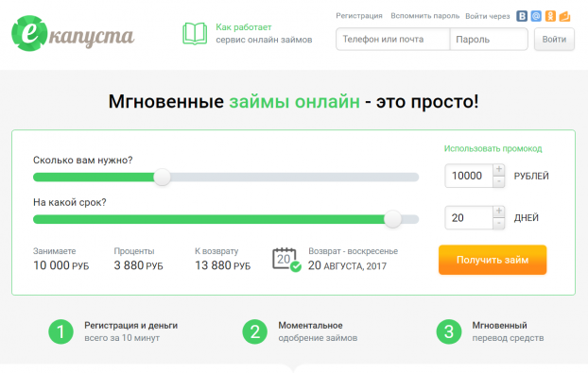Decrease the days with minus stepper
The image size is (588, 373).
click(499, 224)
